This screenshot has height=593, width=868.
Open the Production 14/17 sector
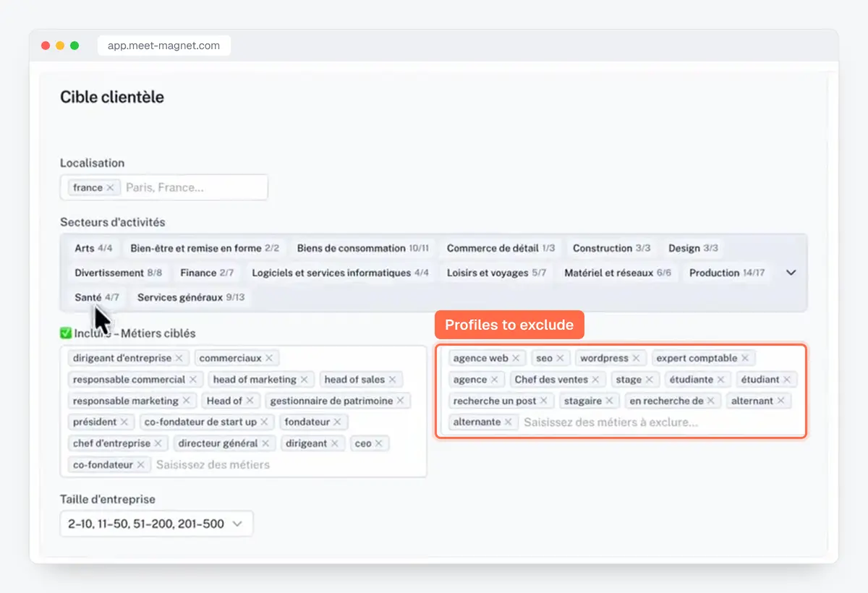726,273
